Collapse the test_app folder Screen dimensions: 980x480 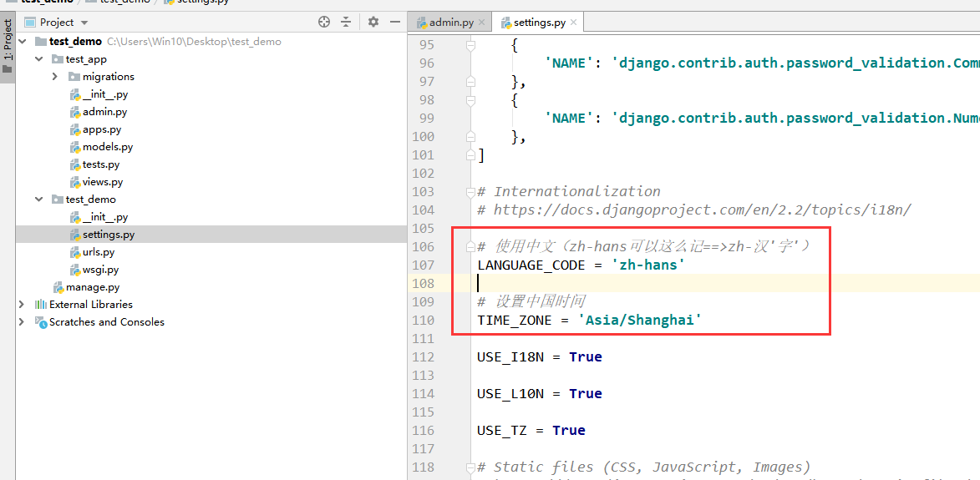[38, 59]
